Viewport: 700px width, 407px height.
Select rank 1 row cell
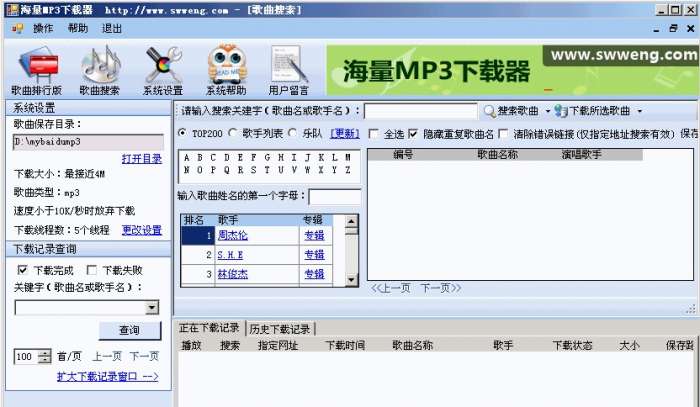click(x=198, y=236)
